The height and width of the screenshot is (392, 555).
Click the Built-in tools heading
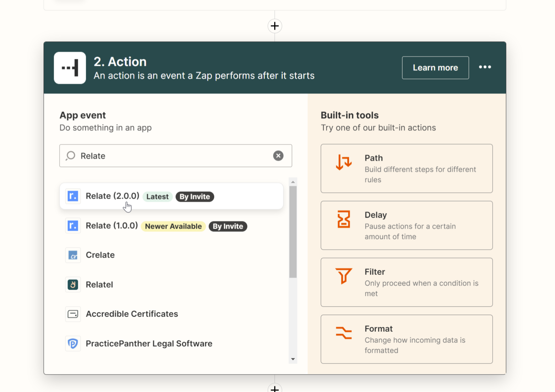tap(350, 115)
